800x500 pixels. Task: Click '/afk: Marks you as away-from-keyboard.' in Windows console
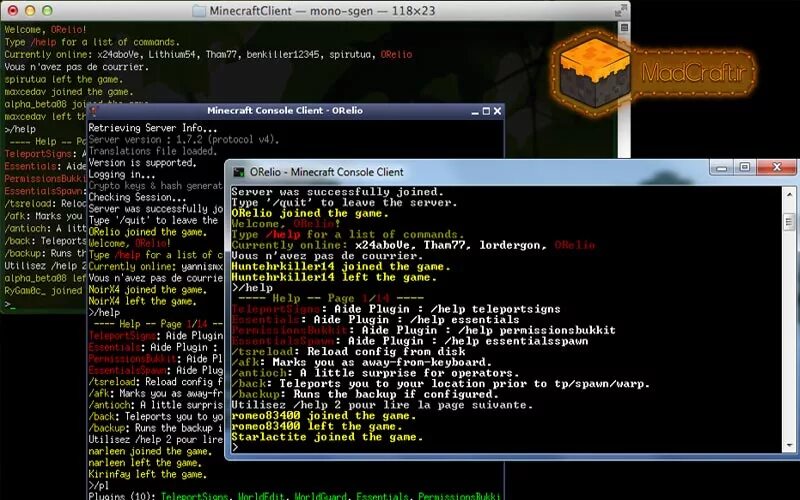point(362,362)
